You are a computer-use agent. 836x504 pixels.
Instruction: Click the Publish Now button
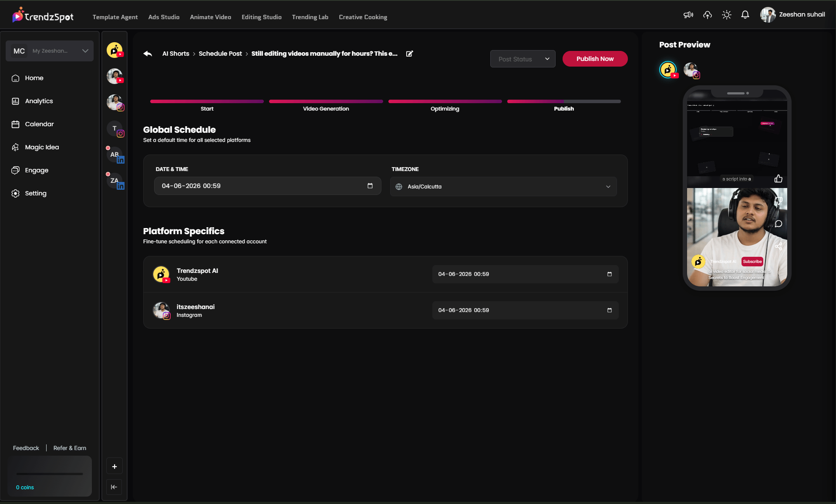coord(595,59)
